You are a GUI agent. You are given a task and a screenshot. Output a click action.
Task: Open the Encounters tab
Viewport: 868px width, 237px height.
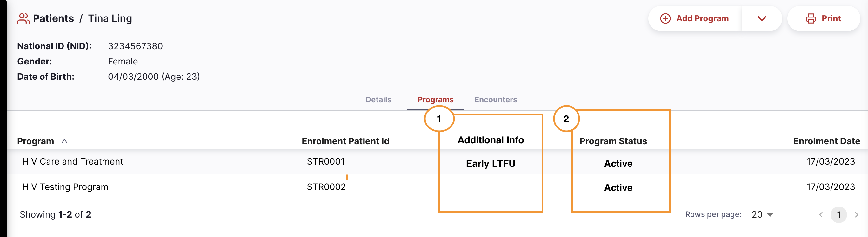[x=495, y=100]
